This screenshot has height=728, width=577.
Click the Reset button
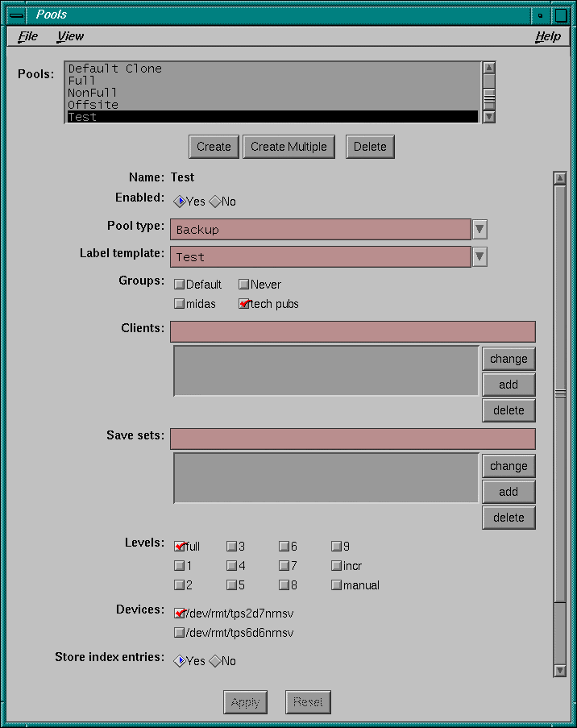308,702
